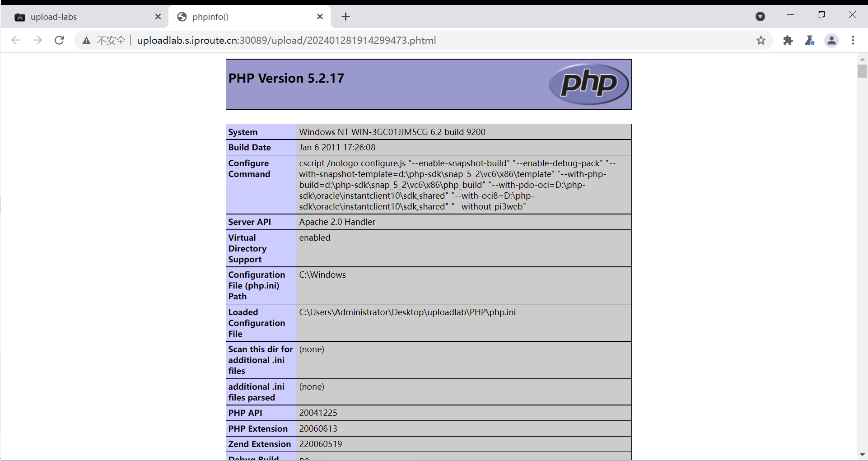
Task: Open the Chrome three-dot menu
Action: [x=853, y=40]
